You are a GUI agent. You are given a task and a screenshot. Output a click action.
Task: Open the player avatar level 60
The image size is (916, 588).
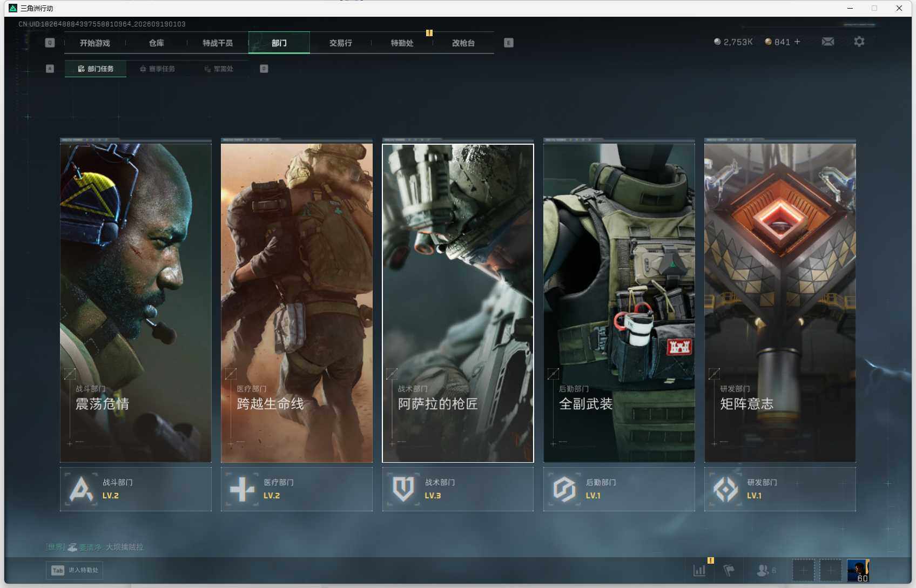(858, 570)
